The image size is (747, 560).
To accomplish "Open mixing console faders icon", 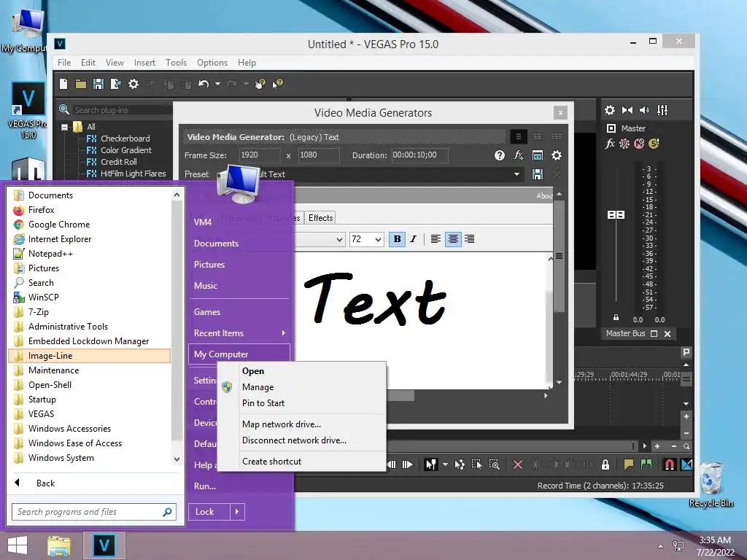I will (662, 111).
